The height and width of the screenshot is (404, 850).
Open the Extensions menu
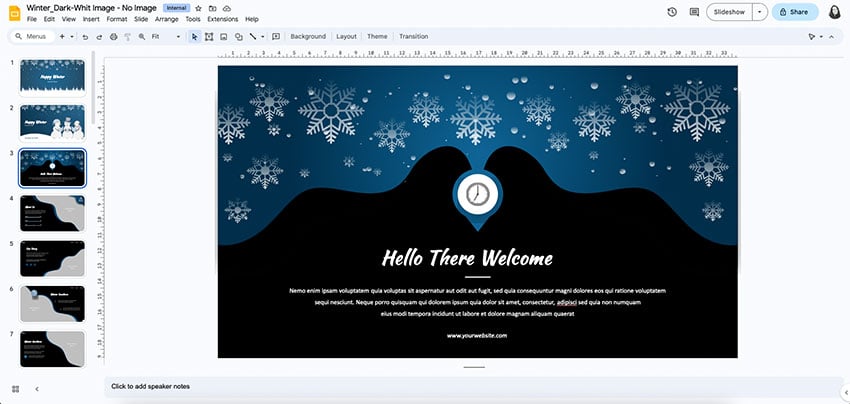222,19
